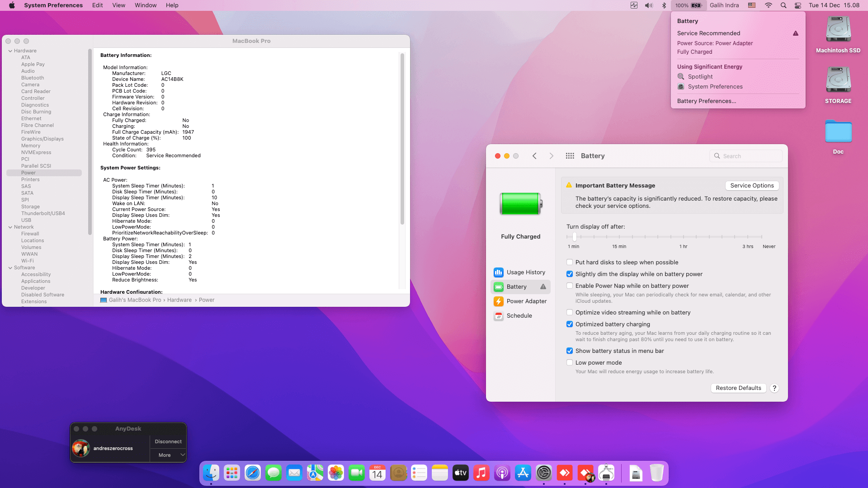
Task: Open Reminders app in Dock
Action: pos(419,473)
